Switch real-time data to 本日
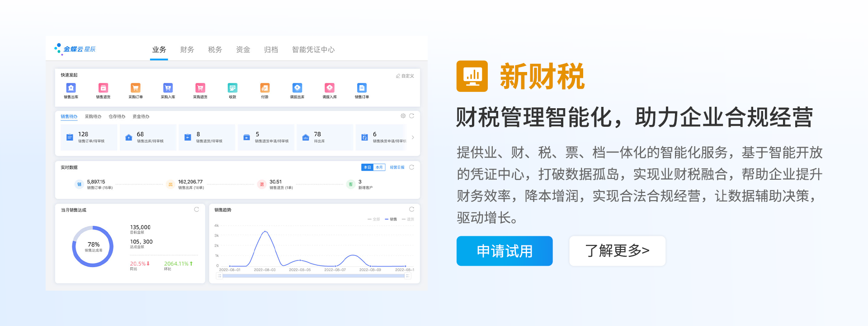Viewport: 868px width, 326px height. point(367,168)
